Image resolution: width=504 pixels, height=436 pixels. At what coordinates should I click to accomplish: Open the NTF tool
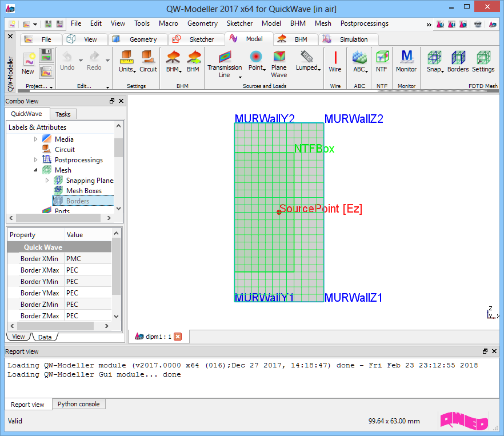point(381,58)
